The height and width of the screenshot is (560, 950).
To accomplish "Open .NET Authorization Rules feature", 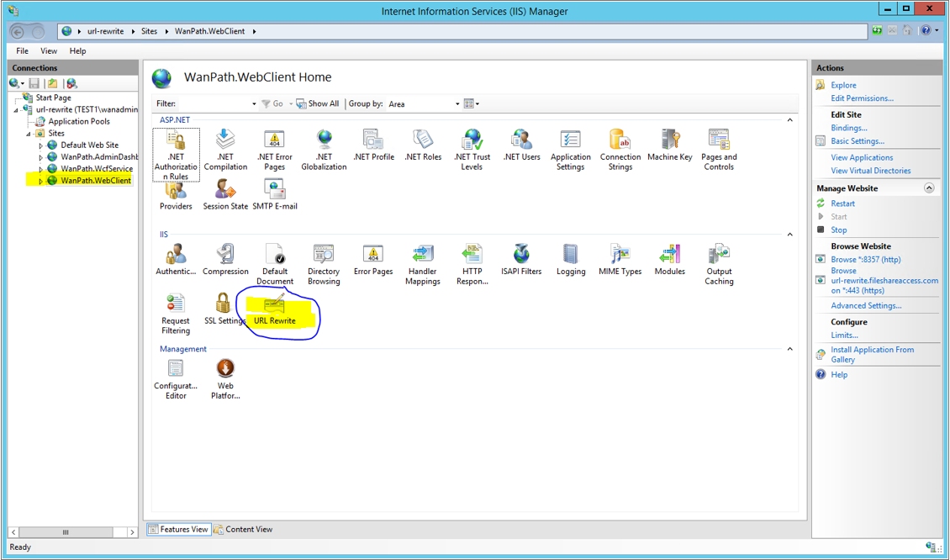I will click(176, 155).
